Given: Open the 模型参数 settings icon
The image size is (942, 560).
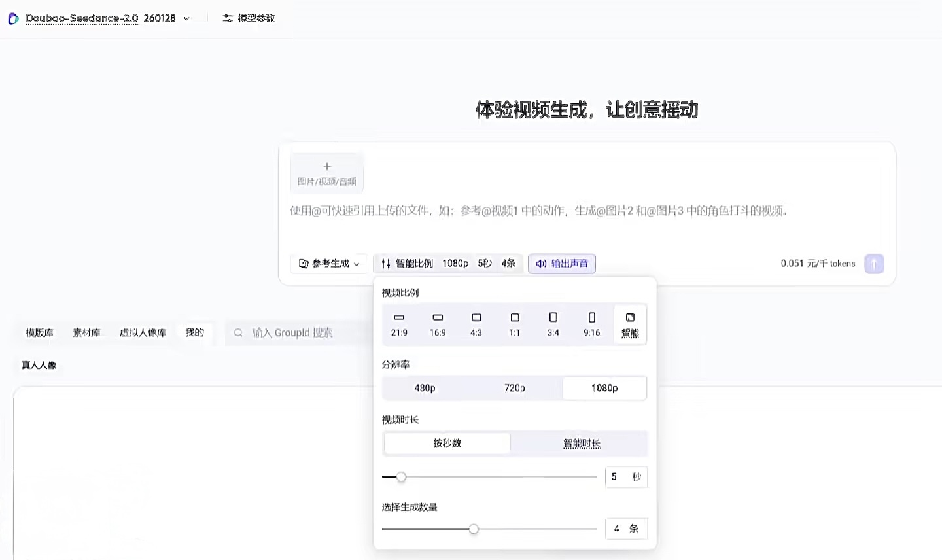Looking at the screenshot, I should click(228, 18).
